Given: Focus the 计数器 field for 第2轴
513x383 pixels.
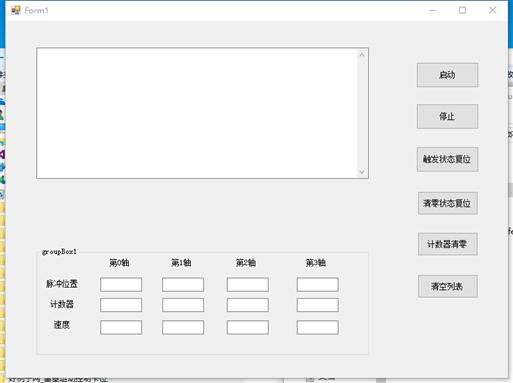Looking at the screenshot, I should (248, 305).
